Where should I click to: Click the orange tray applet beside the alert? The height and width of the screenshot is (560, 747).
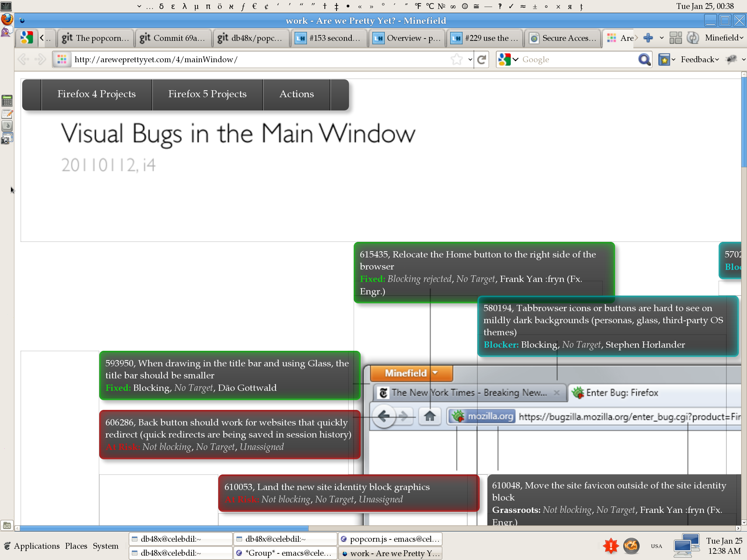click(x=631, y=546)
